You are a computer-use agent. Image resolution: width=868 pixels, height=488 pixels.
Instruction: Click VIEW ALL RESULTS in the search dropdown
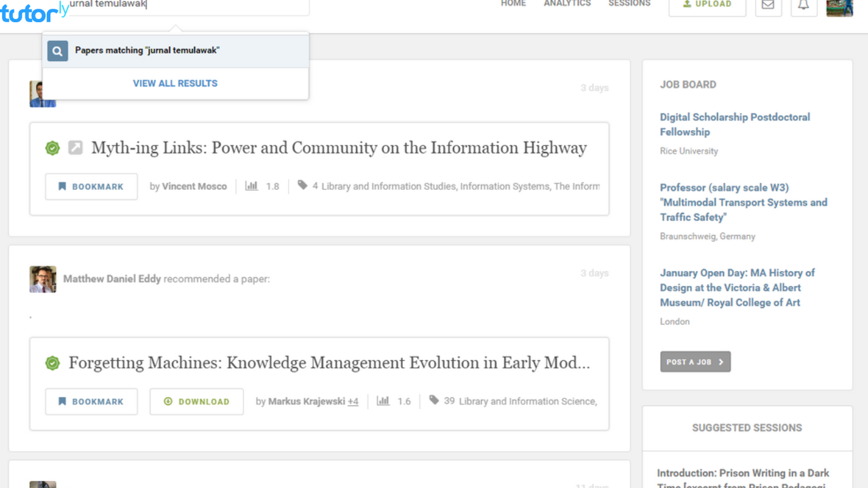coord(175,83)
